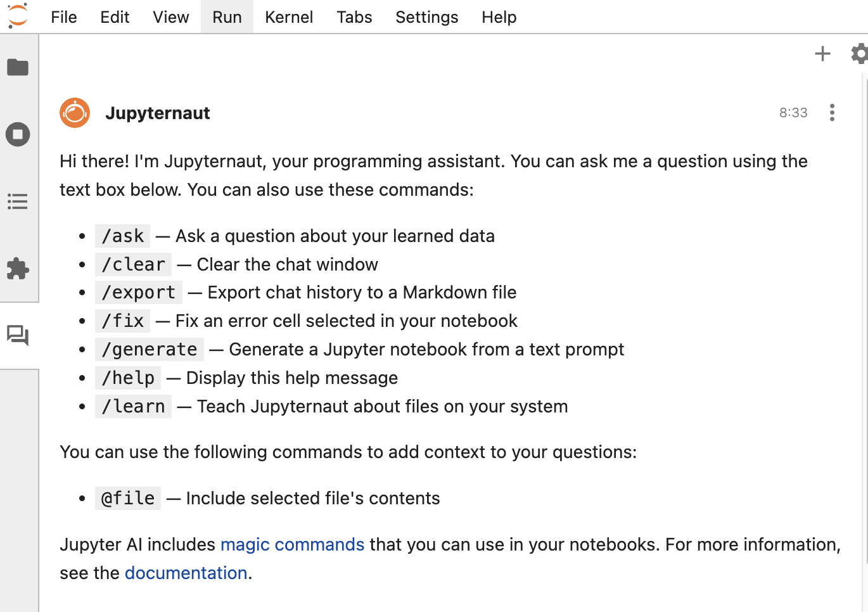The image size is (868, 612).
Task: Click the /help command text
Action: click(128, 378)
